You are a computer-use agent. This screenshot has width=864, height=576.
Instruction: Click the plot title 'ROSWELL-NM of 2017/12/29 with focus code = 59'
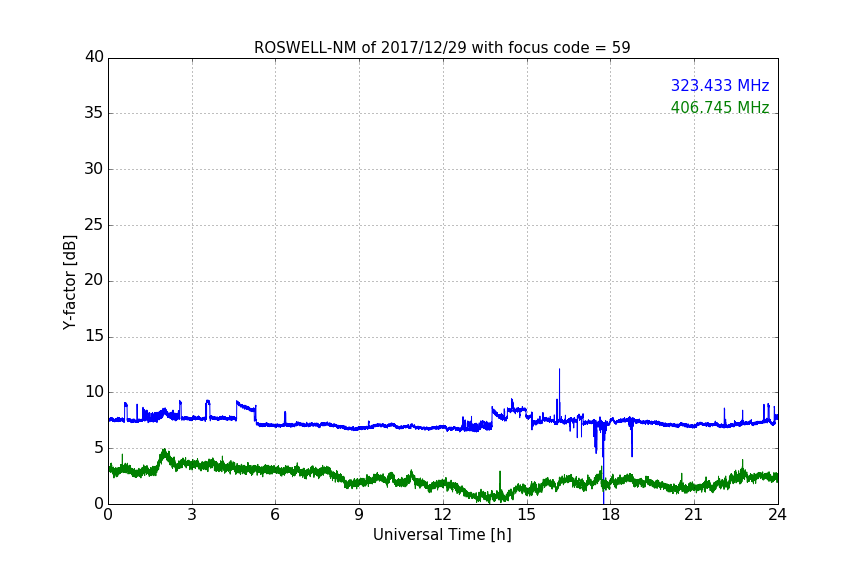(x=442, y=47)
